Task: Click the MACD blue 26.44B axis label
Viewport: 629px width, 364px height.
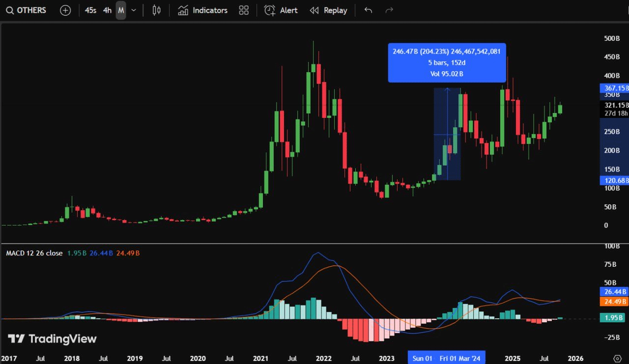Action: tap(614, 292)
